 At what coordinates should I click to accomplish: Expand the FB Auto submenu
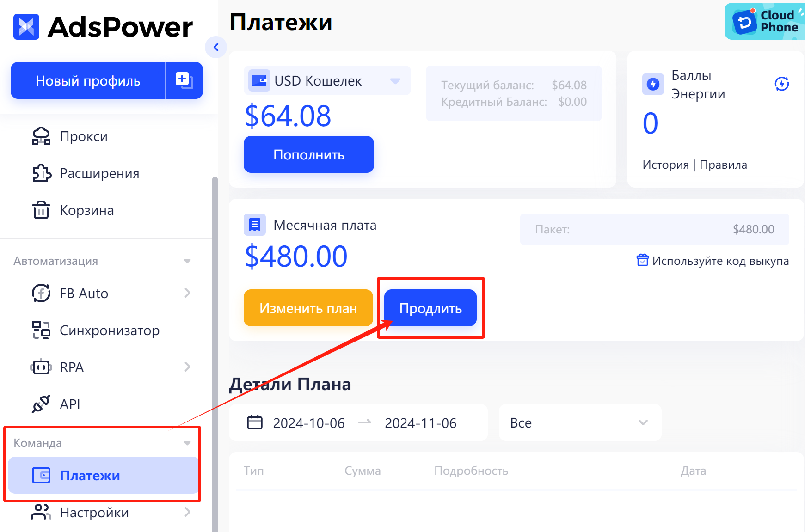coord(187,293)
